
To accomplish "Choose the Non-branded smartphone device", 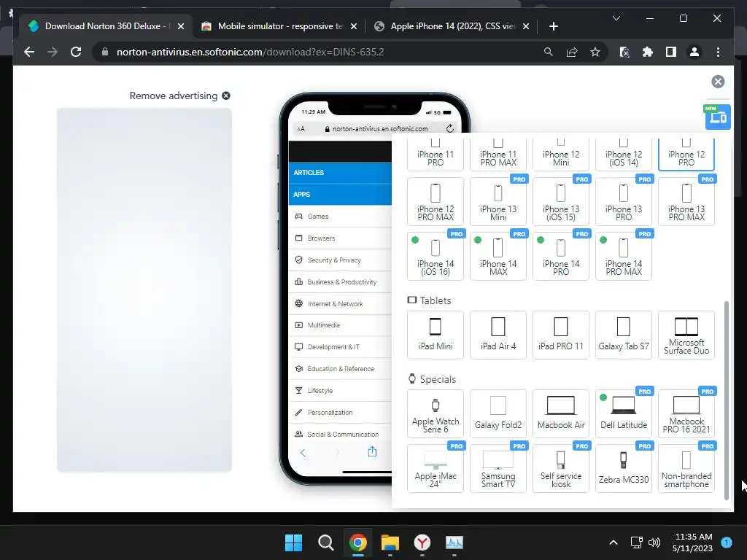I will pos(686,468).
